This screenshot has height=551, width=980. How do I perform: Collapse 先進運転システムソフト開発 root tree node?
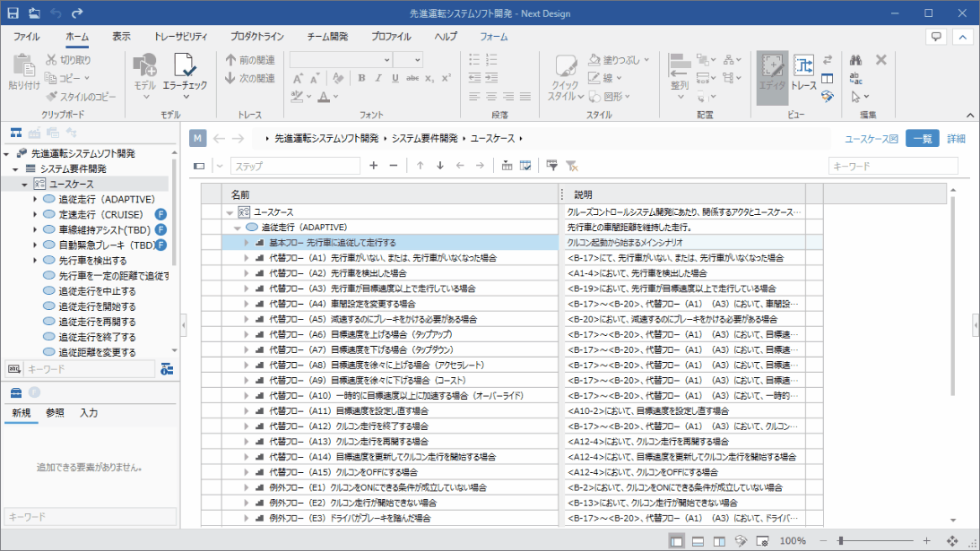(7, 154)
